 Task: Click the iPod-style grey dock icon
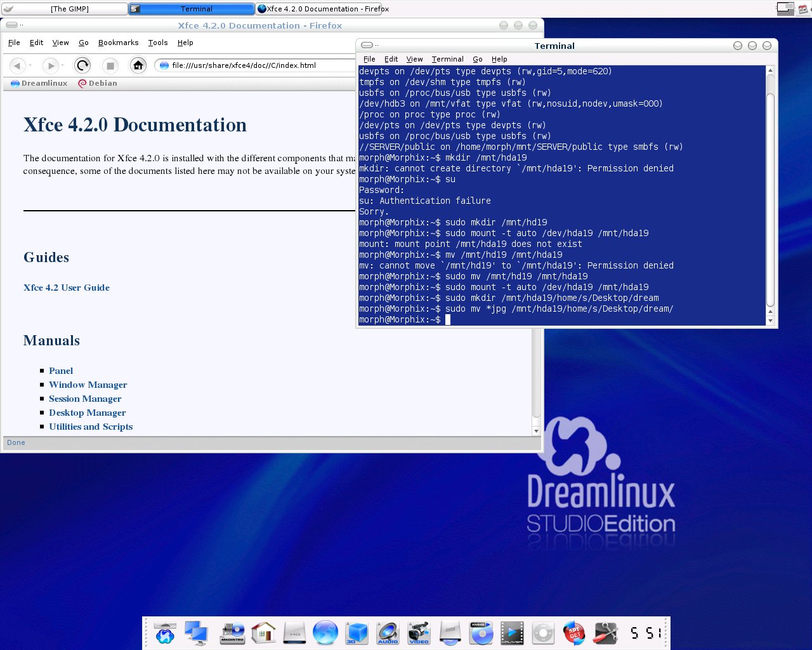click(x=543, y=633)
